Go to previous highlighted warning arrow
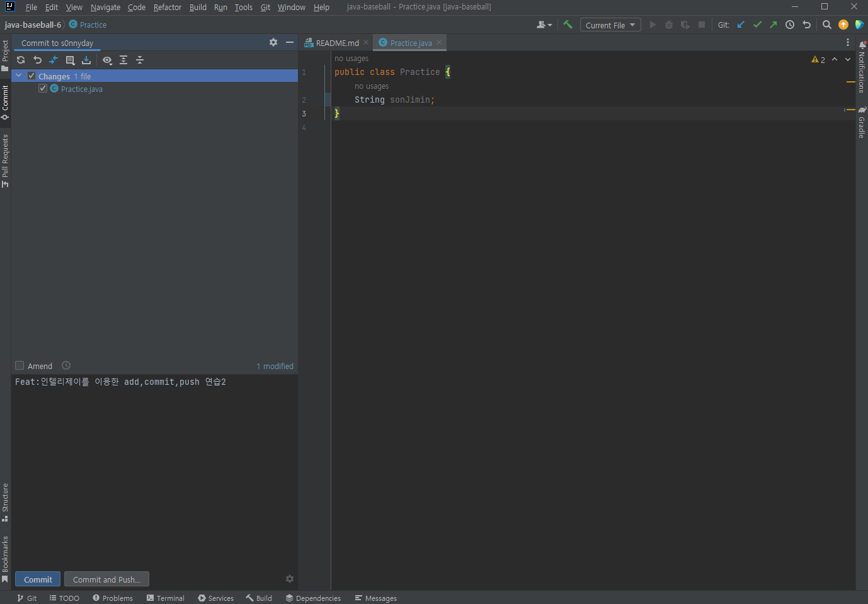The image size is (868, 604). 835,59
